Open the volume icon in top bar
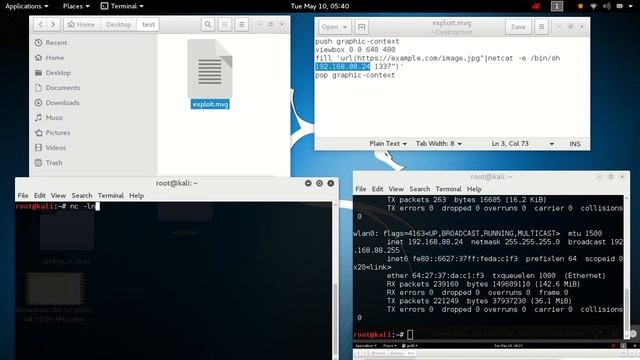640x360 pixels. (x=607, y=6)
